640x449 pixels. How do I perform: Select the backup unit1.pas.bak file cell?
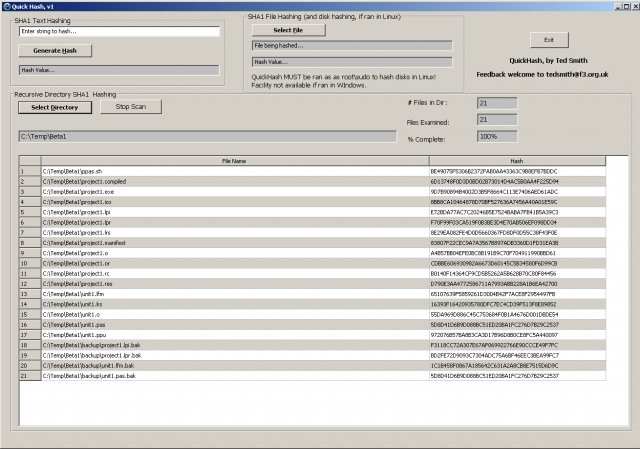235,376
